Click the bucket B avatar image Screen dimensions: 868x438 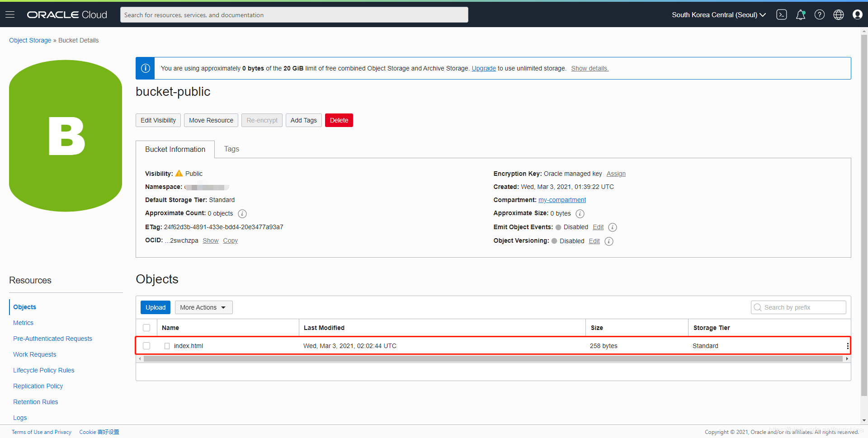coord(66,136)
